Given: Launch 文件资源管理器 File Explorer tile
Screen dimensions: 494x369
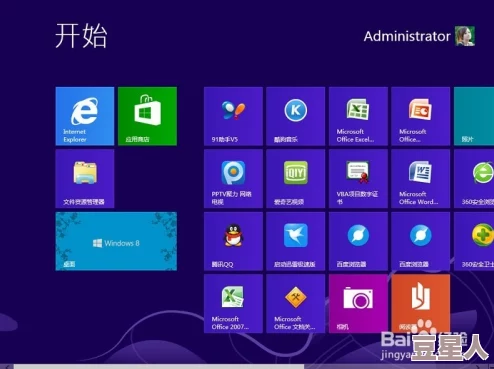Looking at the screenshot, I should [x=85, y=179].
